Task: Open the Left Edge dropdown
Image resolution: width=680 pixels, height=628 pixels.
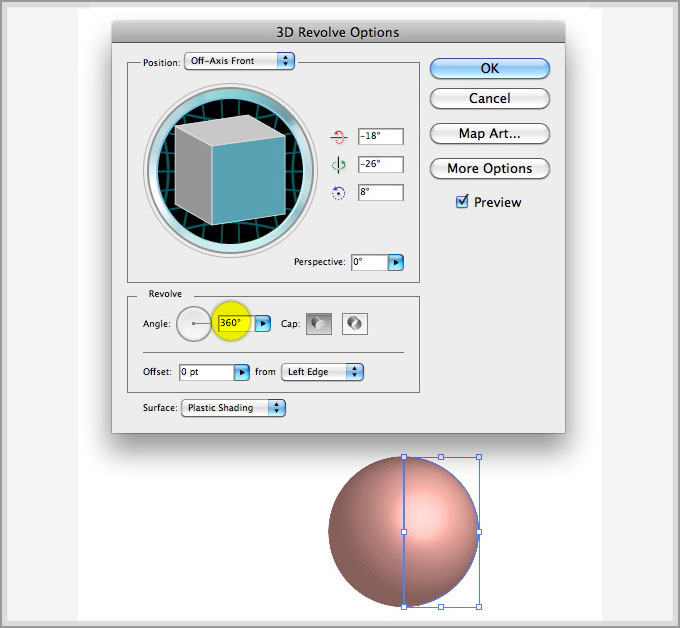Action: 322,372
